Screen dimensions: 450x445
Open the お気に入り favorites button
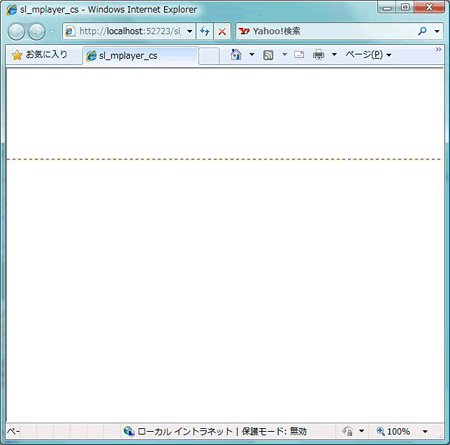point(40,55)
